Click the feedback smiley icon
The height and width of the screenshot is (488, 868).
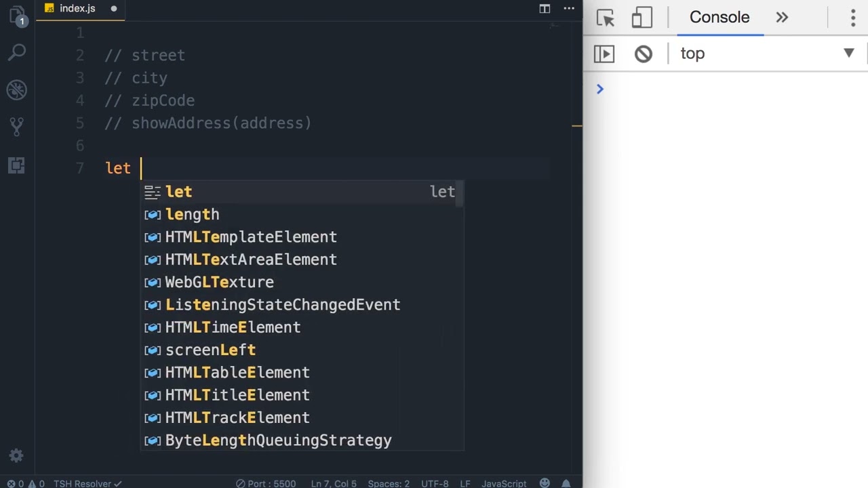coord(545,483)
